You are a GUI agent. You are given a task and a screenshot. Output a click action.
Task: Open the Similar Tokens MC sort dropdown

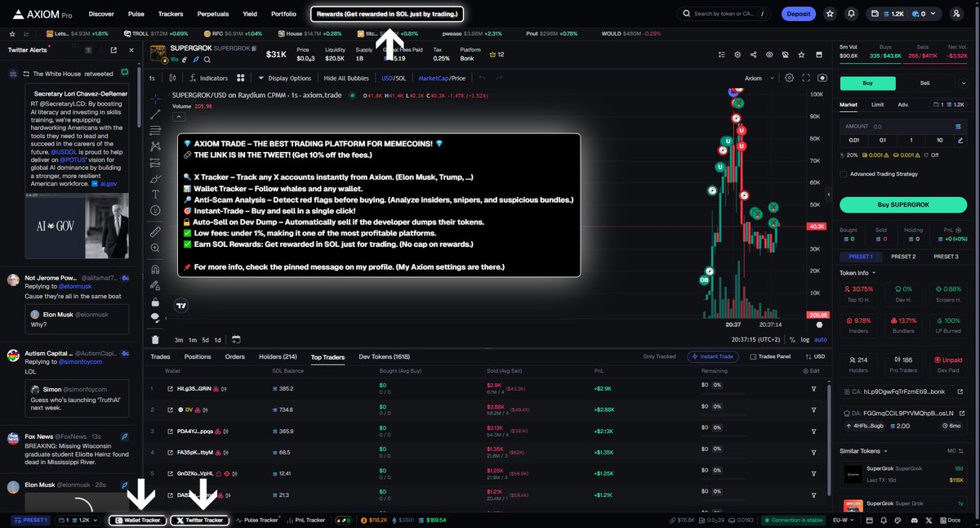click(x=955, y=450)
